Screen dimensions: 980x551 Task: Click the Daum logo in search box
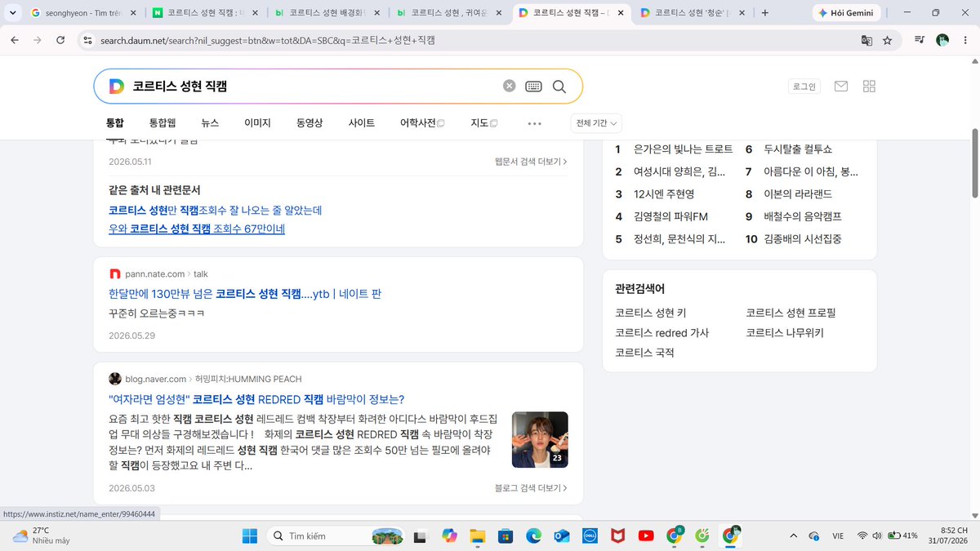[x=117, y=87]
